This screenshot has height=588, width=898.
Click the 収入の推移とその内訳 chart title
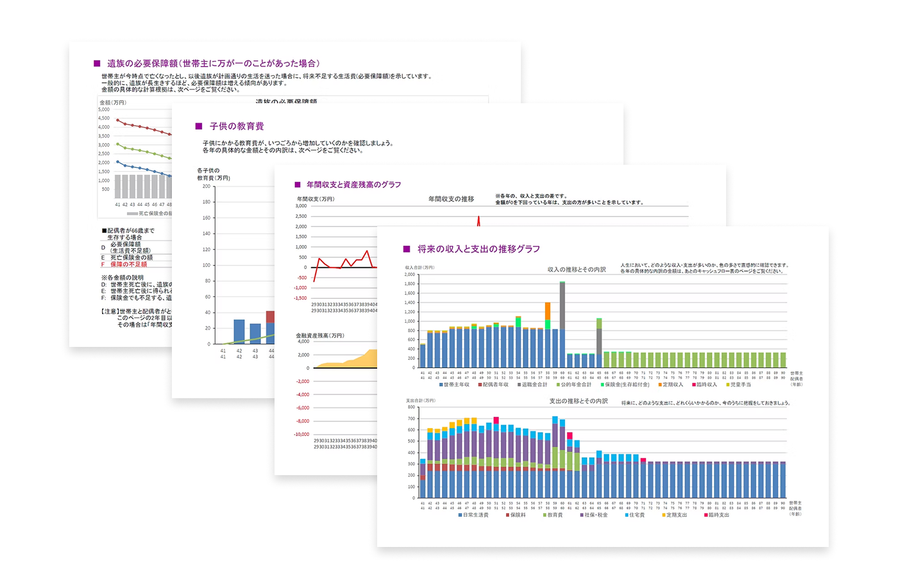[x=576, y=270]
